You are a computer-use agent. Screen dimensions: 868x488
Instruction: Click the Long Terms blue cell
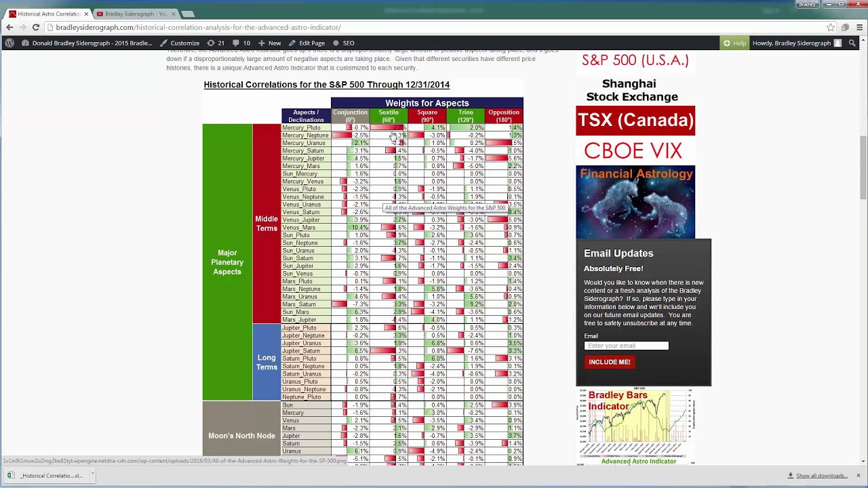pyautogui.click(x=267, y=362)
